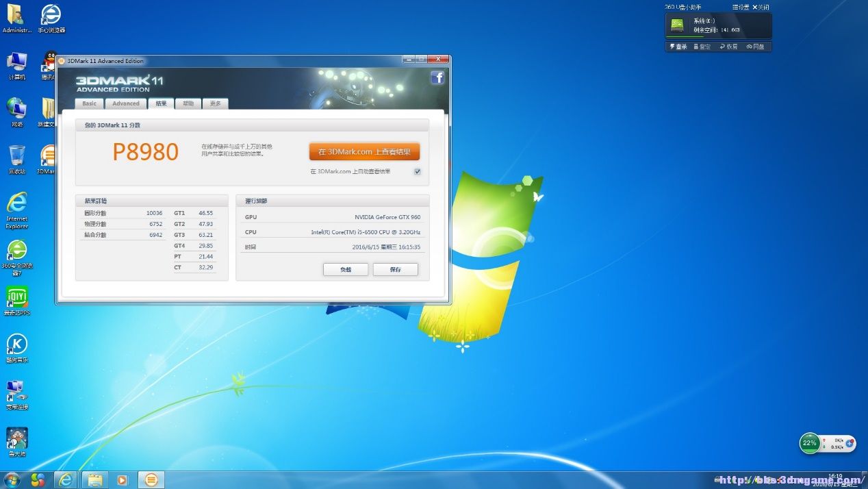Click the time value 2016/6/15 16:15:35
The image size is (868, 489).
pyautogui.click(x=386, y=247)
